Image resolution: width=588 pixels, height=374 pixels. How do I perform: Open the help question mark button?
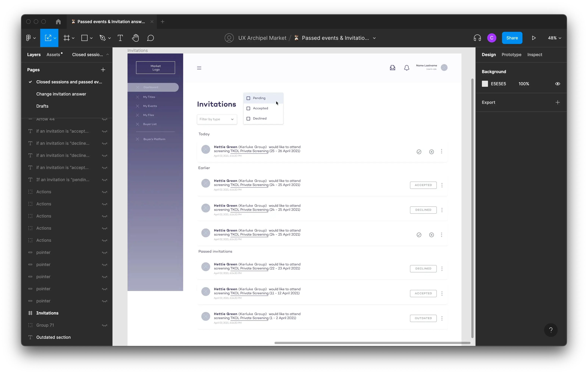click(x=551, y=330)
